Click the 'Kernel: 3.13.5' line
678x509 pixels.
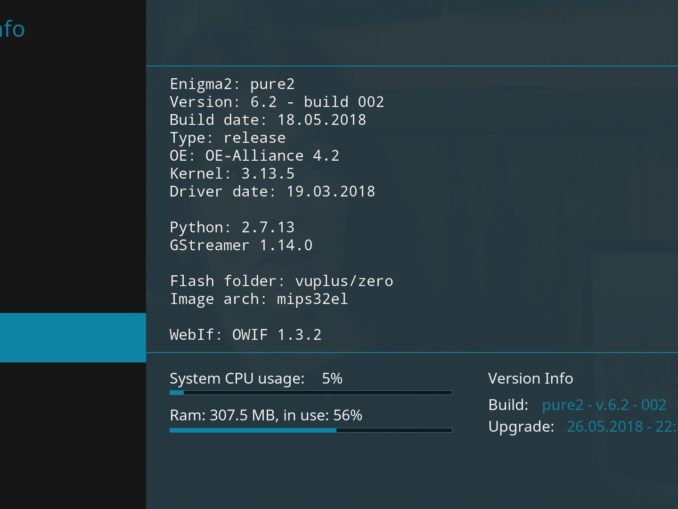pyautogui.click(x=232, y=173)
